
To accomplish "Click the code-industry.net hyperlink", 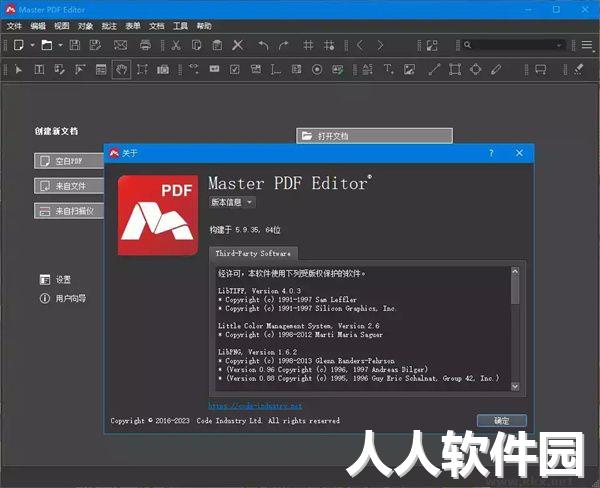I will 255,406.
